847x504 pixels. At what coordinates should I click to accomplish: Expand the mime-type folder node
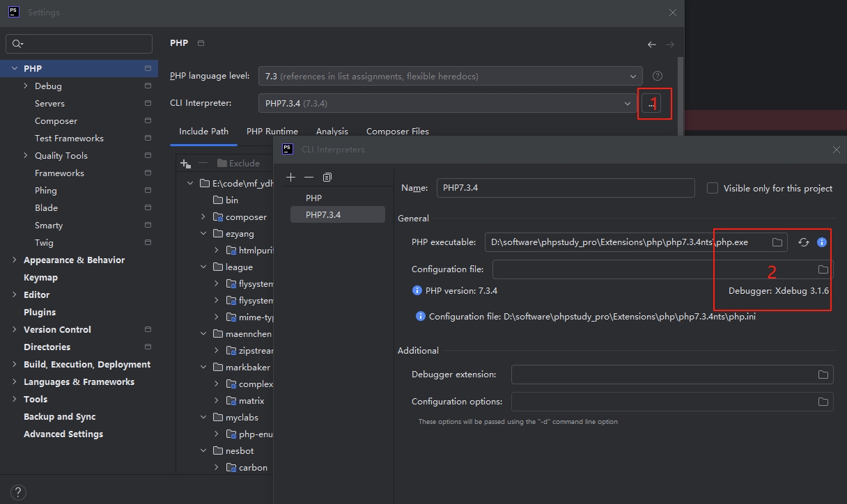(217, 317)
